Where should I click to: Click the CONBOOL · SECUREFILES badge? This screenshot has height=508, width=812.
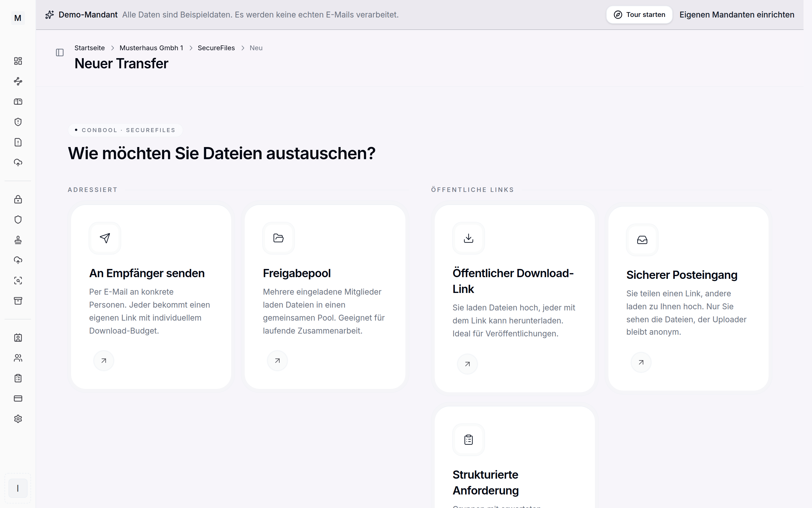(125, 130)
